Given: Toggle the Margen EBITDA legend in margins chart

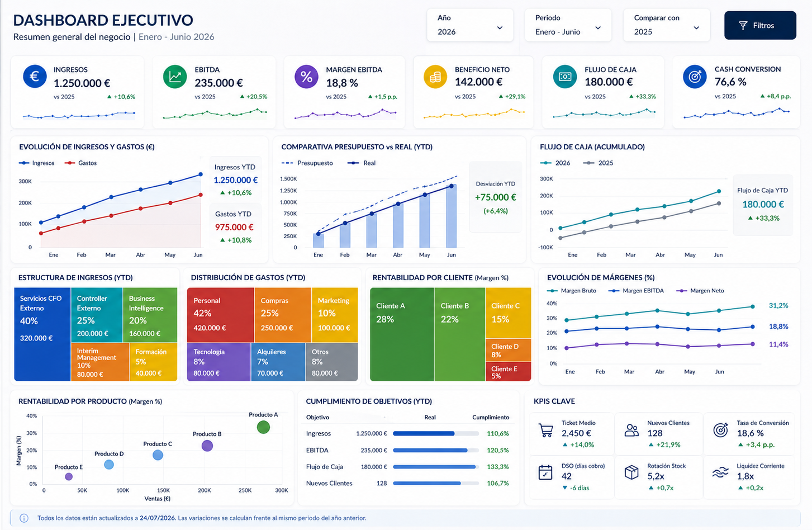Looking at the screenshot, I should click(x=636, y=291).
